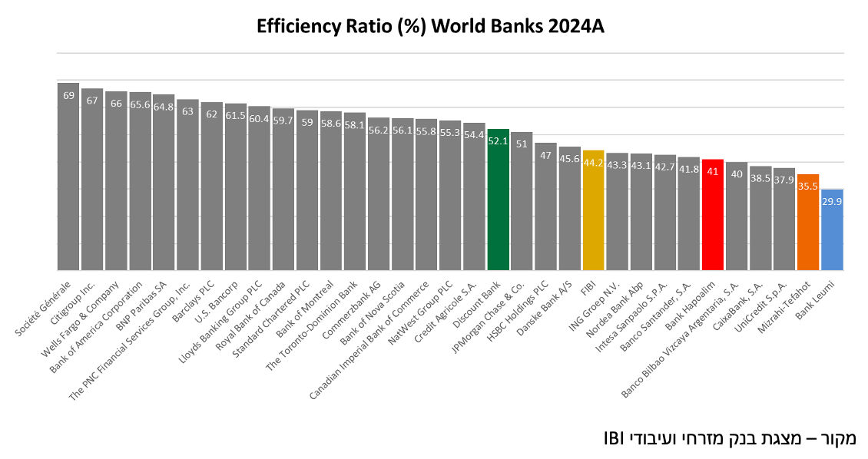Click the value label 44.2
868x459 pixels.
point(594,163)
